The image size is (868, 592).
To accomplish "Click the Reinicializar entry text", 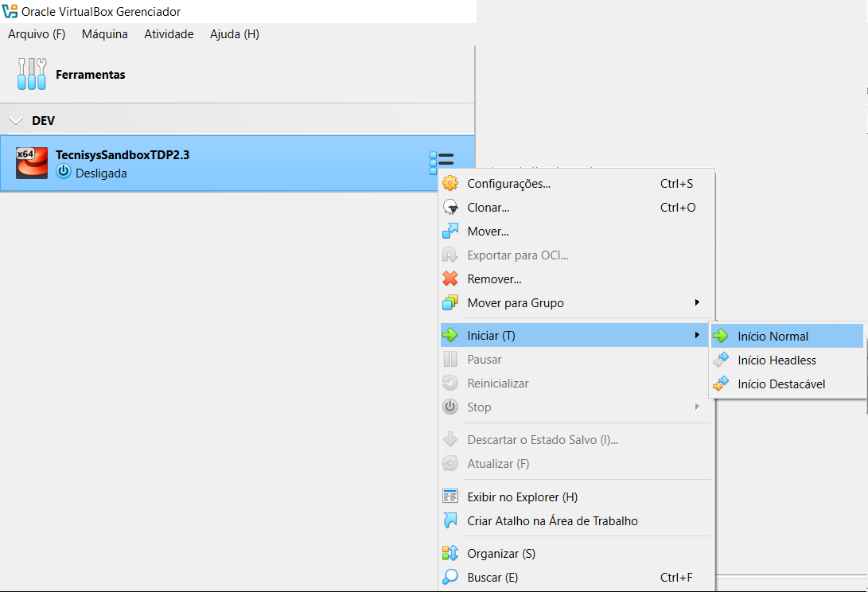I will [x=498, y=383].
